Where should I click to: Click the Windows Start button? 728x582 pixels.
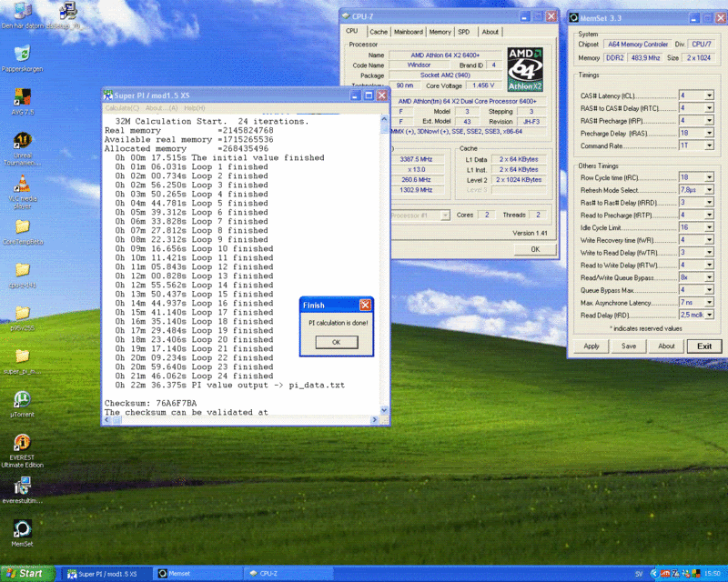[27, 574]
